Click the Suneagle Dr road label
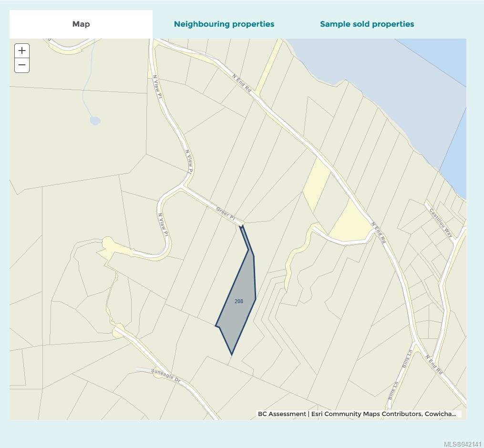 [165, 375]
